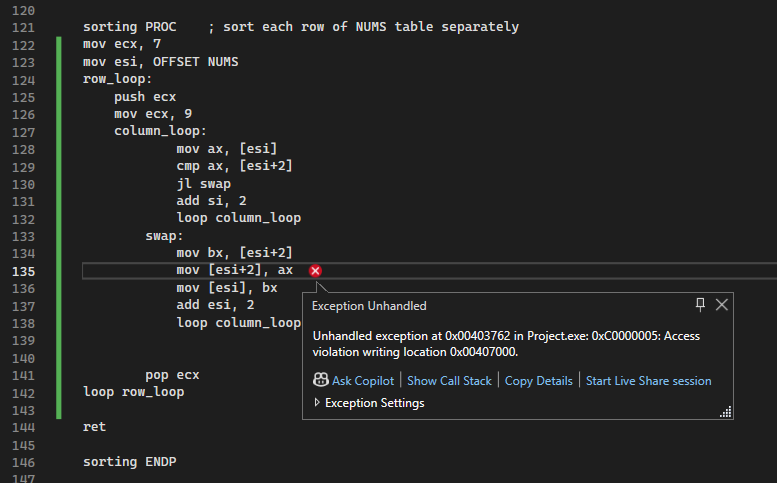Click 'mov esi, OFFSET NUMS' line

(161, 62)
